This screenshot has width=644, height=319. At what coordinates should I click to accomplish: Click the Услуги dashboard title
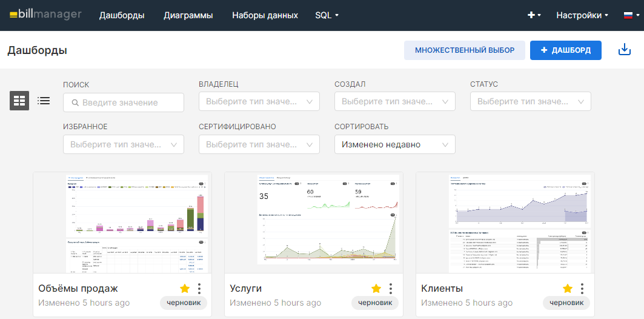pyautogui.click(x=245, y=288)
